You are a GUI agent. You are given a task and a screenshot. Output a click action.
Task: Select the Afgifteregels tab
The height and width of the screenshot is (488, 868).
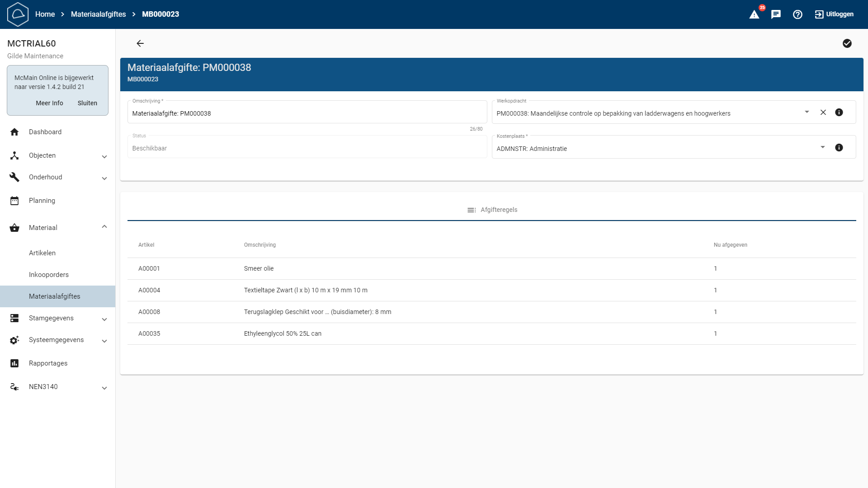(x=492, y=210)
